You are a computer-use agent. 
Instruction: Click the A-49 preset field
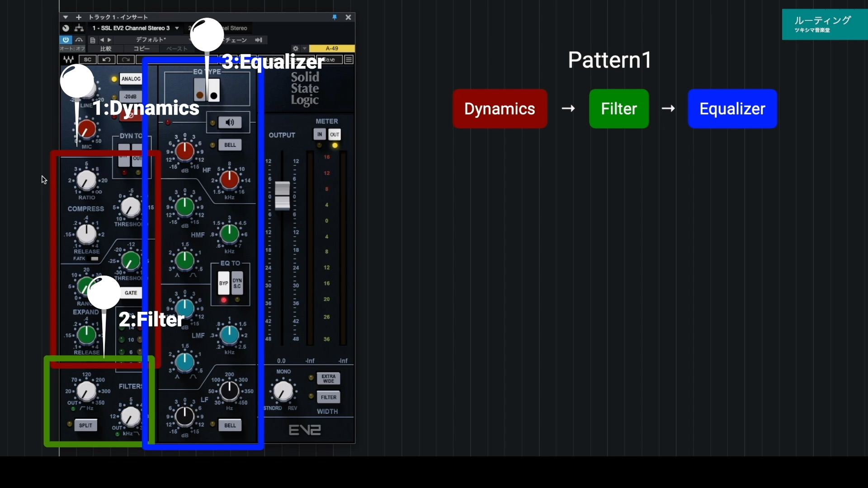point(332,48)
